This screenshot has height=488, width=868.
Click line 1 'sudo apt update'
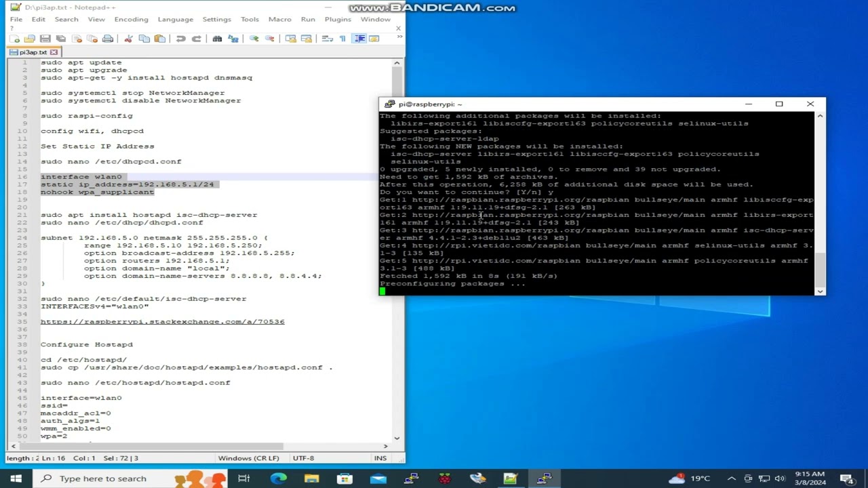click(81, 62)
